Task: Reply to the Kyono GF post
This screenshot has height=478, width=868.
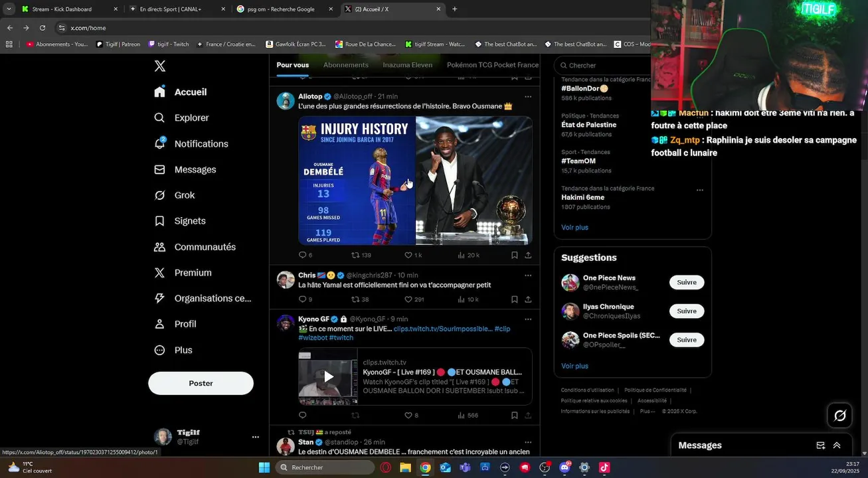Action: [x=302, y=416]
